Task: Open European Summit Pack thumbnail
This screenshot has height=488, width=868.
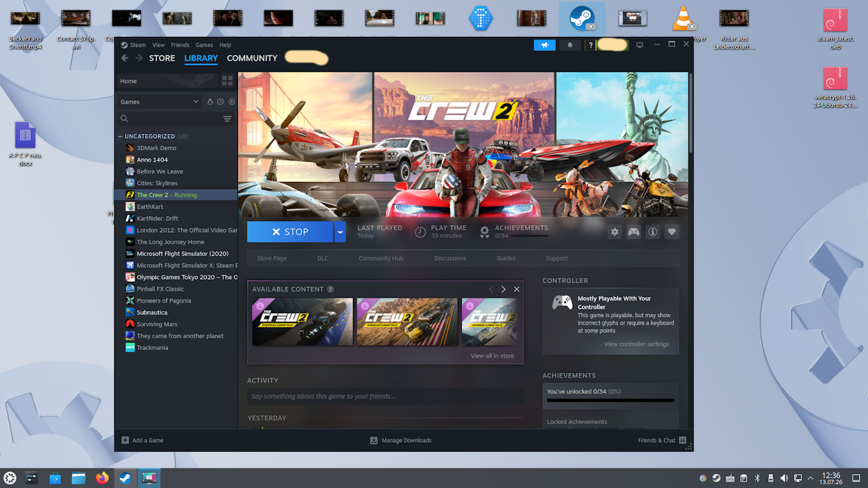Action: tap(303, 322)
